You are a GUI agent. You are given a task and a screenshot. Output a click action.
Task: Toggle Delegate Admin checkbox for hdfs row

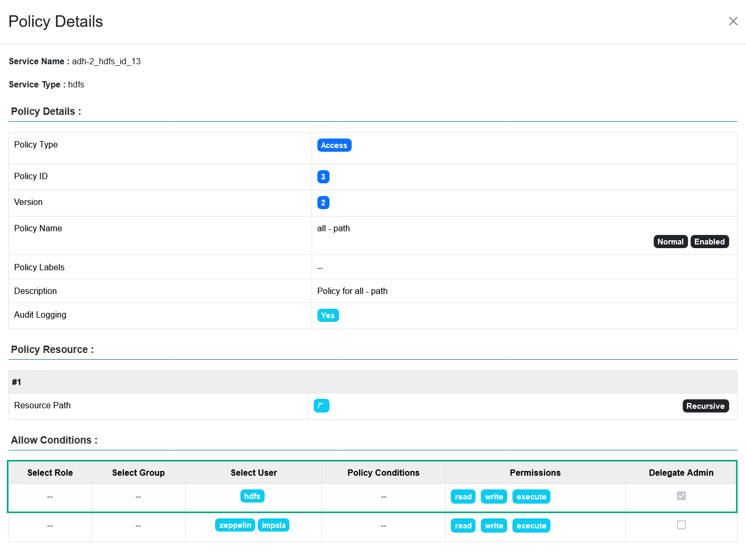(x=681, y=496)
